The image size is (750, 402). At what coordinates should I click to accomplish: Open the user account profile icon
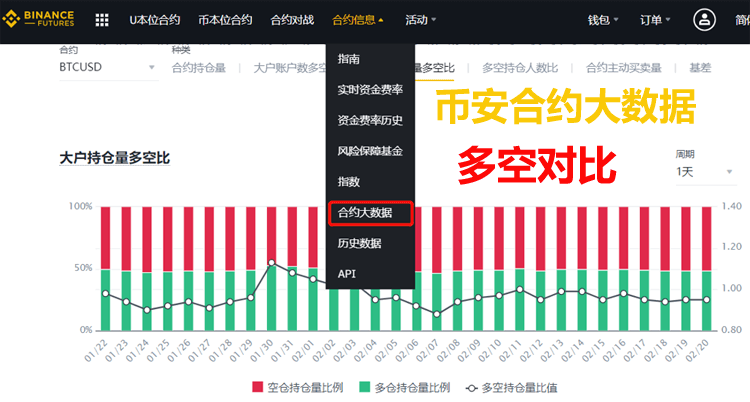704,20
